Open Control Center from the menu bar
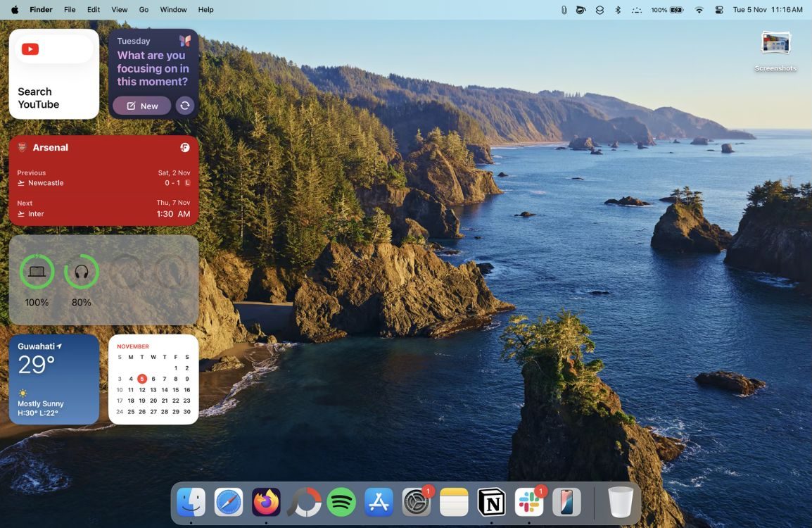This screenshot has height=528, width=812. 719,9
